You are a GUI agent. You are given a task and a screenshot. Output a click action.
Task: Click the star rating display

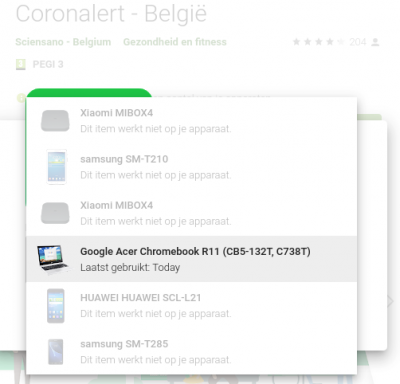(319, 42)
